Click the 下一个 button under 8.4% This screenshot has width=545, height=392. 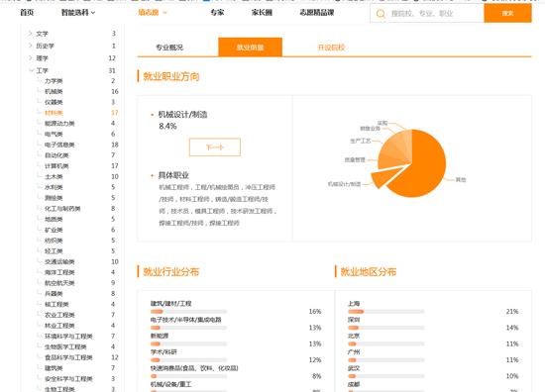215,147
